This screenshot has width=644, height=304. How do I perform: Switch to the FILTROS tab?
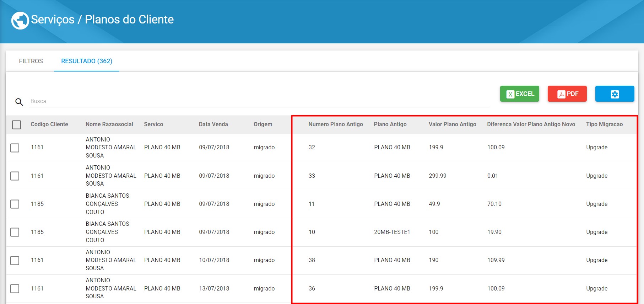[x=31, y=61]
